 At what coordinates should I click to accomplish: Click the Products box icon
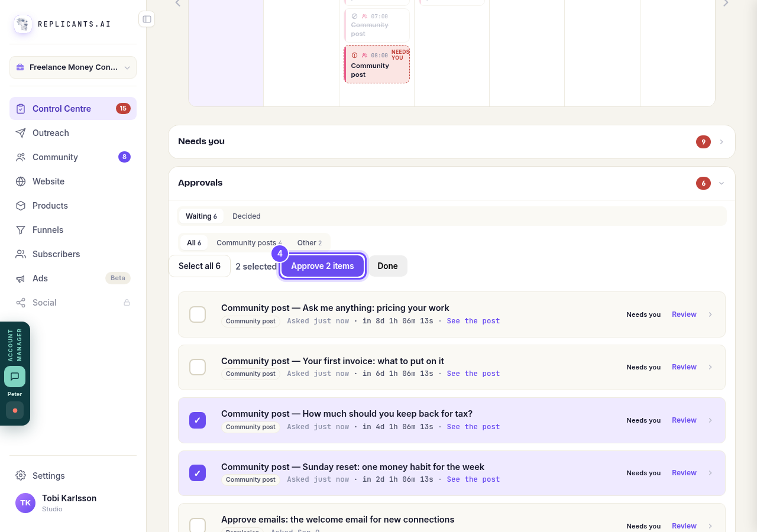(21, 206)
